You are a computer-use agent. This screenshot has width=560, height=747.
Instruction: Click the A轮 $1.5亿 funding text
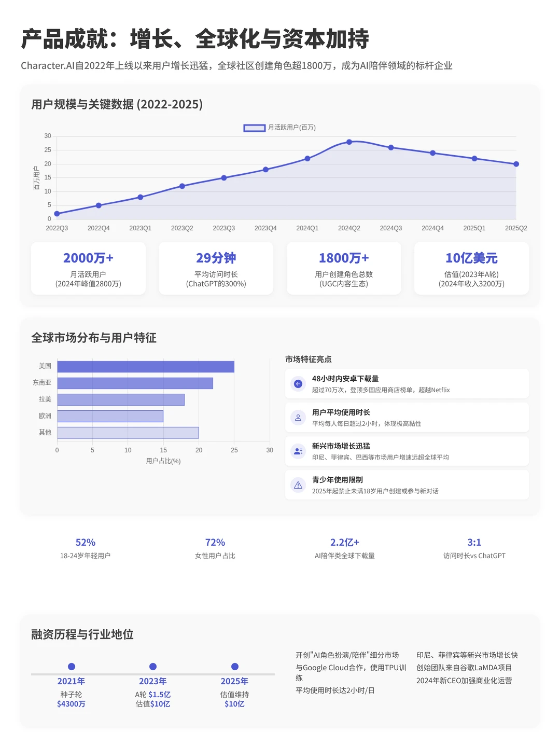point(153,695)
